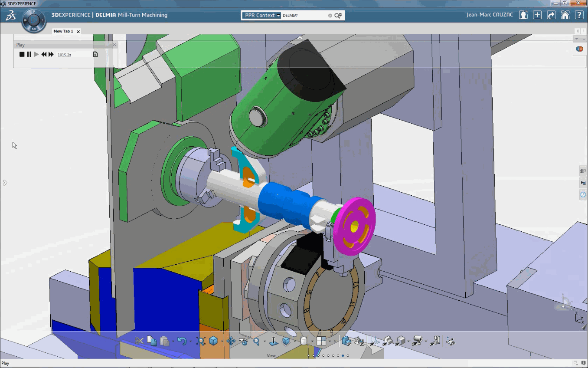The height and width of the screenshot is (368, 588).
Task: Open the Undo history dropdown arrow
Action: coord(190,342)
